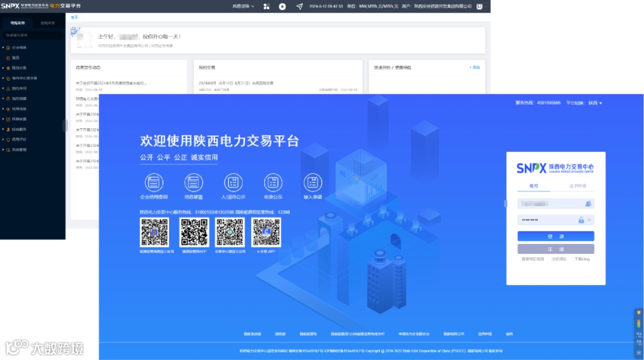Click the SNPX logo in the login panel
The height and width of the screenshot is (360, 644).
click(x=555, y=168)
